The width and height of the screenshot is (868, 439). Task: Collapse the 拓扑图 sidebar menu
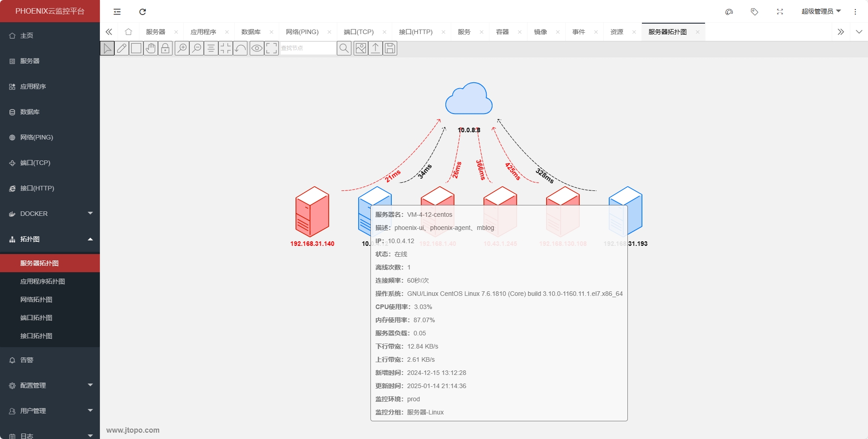click(x=50, y=239)
